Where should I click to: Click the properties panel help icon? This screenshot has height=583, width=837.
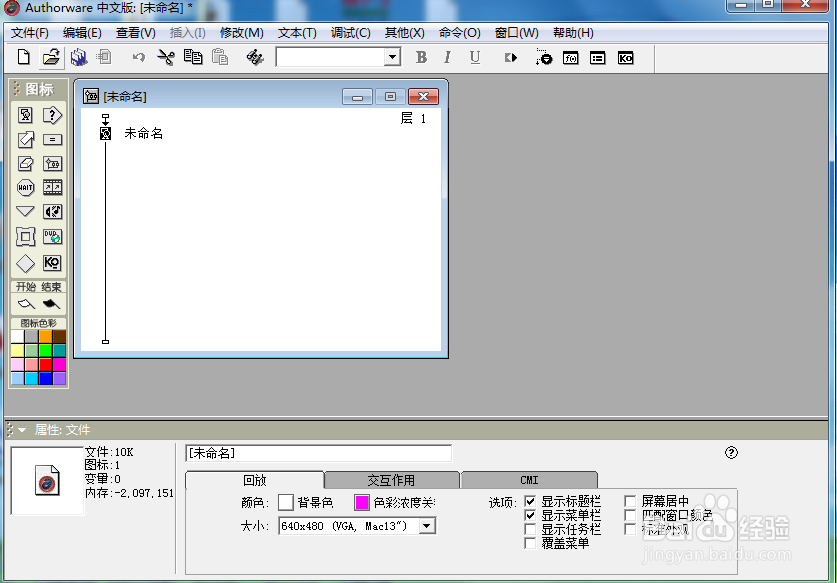coord(731,452)
